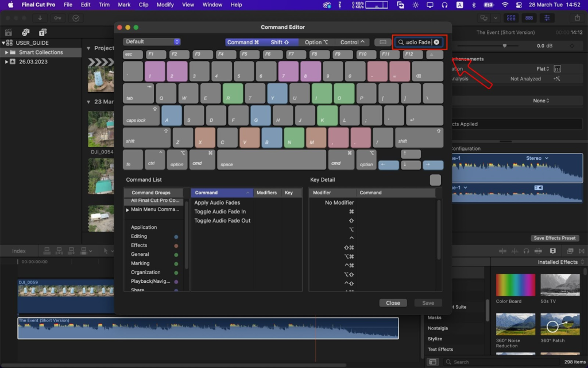The image size is (588, 368).
Task: Click the audio analysis magic wand icon
Action: [557, 79]
